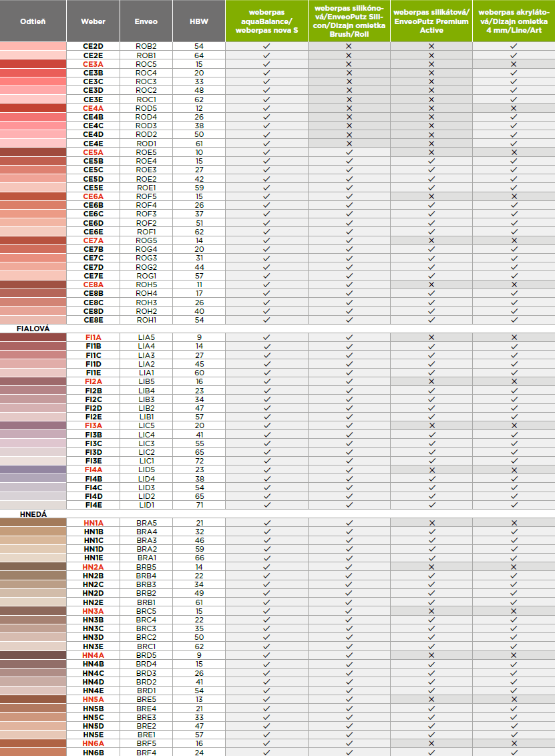This screenshot has width=555, height=756.
Task: Click the akrylátová cross for row FI2A
Action: [514, 381]
